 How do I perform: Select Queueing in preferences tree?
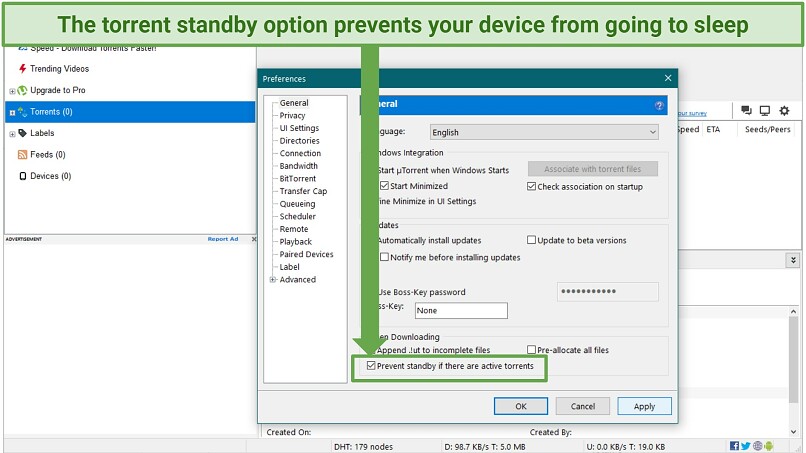click(x=298, y=204)
